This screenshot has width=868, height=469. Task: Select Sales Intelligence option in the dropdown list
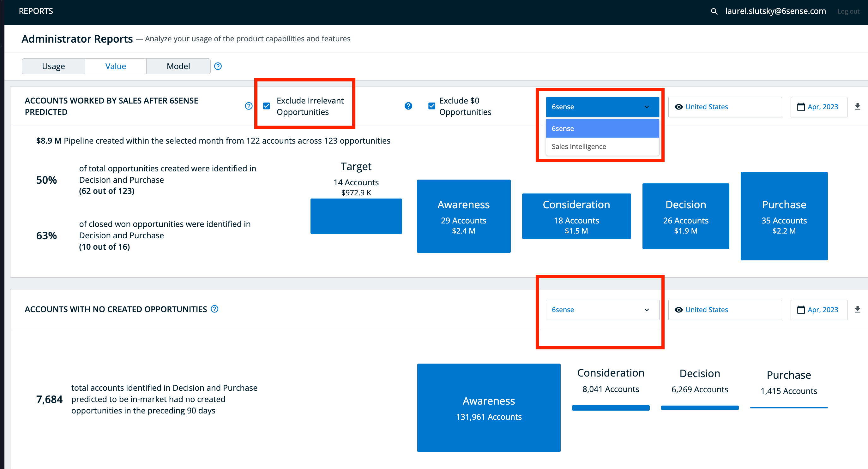tap(602, 146)
